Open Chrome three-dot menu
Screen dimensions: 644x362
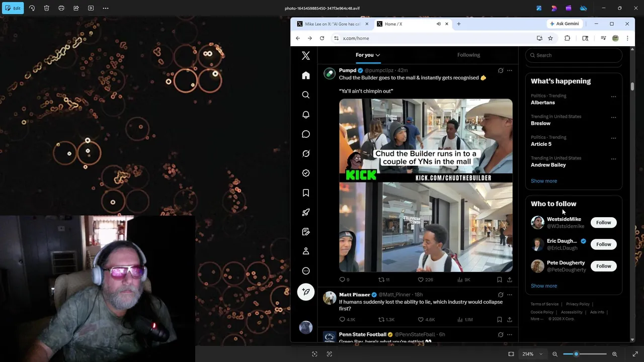click(x=627, y=38)
